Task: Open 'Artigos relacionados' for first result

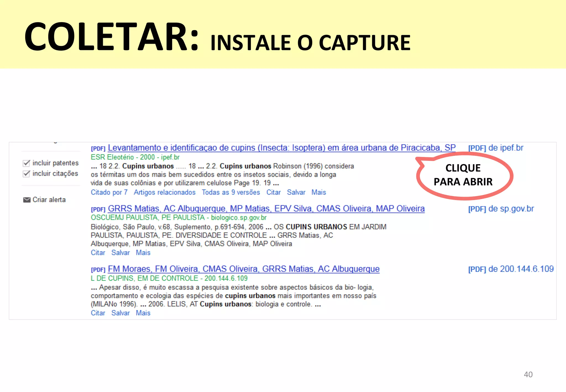Action: pos(165,192)
